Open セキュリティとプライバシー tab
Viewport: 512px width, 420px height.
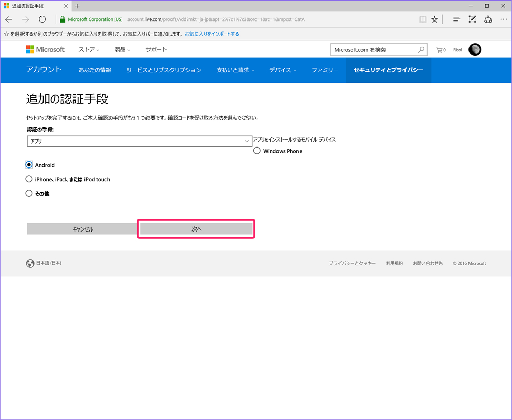point(389,70)
